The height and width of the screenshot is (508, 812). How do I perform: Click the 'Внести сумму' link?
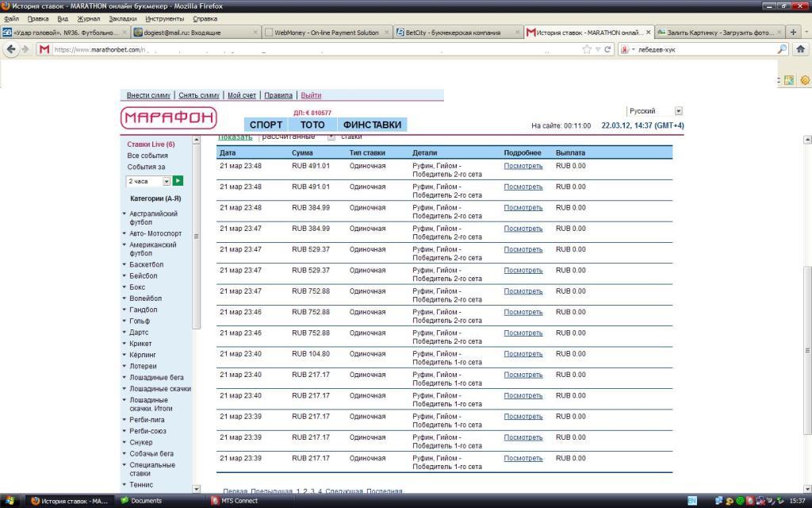tap(148, 95)
